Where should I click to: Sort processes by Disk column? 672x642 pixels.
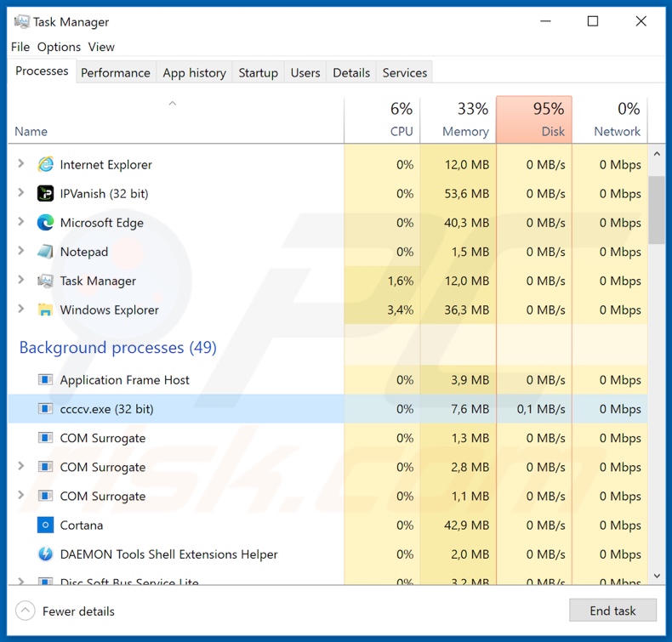coord(534,120)
